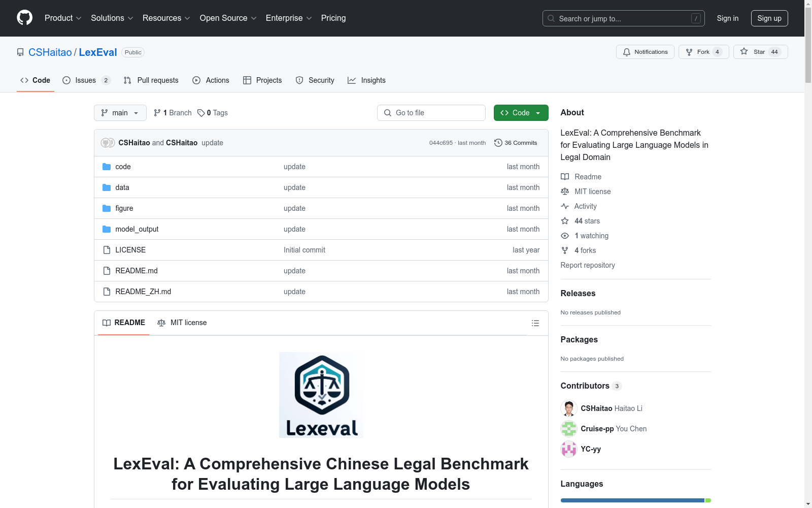Open the code folder
The width and height of the screenshot is (812, 508).
123,167
